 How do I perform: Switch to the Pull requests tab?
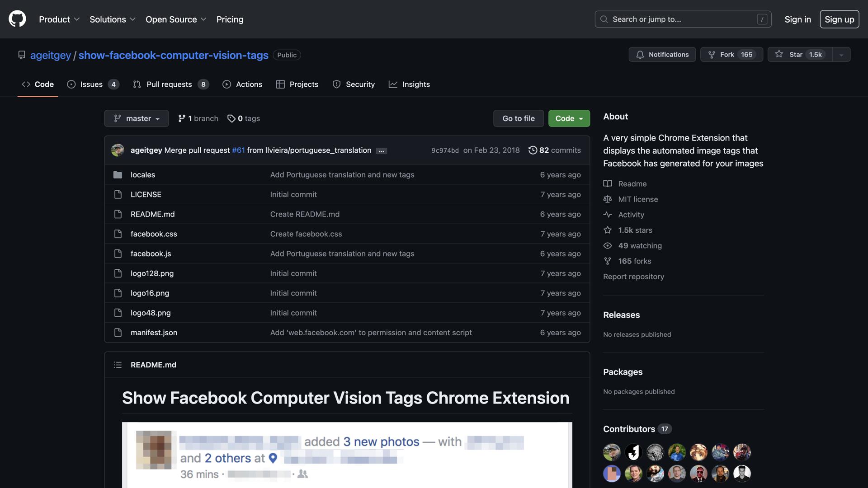click(x=170, y=84)
